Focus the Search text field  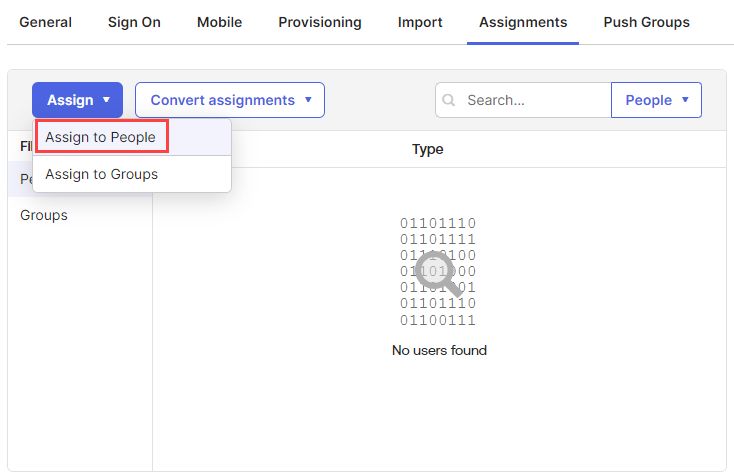coord(523,100)
